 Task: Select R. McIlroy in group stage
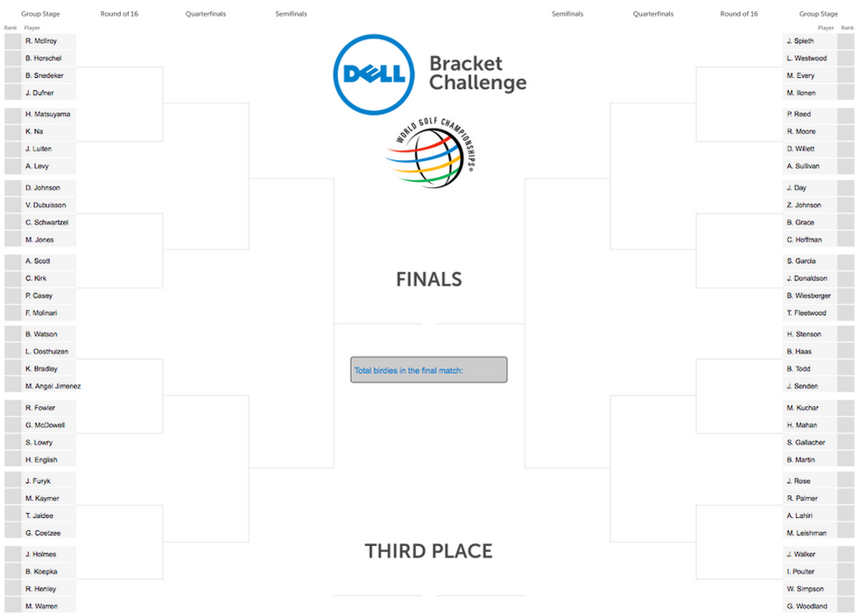49,41
